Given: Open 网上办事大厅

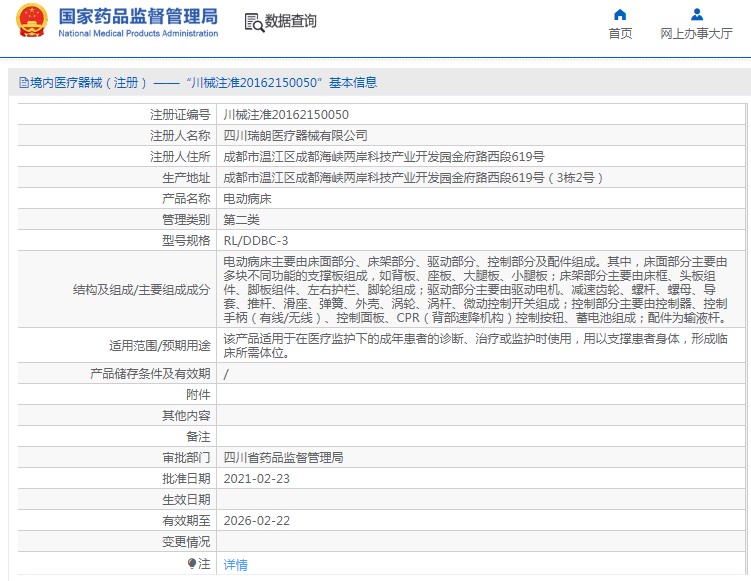Looking at the screenshot, I should (x=696, y=34).
